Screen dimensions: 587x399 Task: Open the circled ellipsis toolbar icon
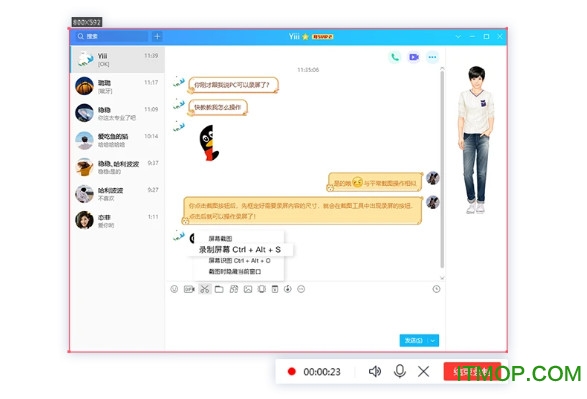301,289
